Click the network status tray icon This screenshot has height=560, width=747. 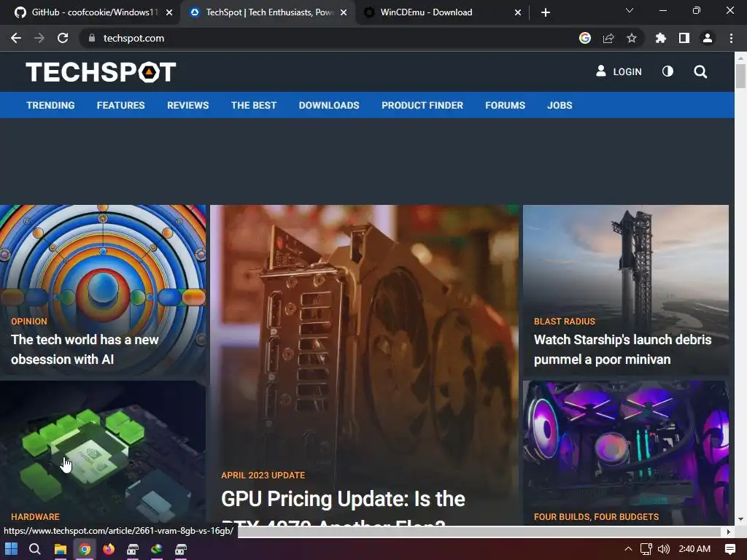coord(646,549)
